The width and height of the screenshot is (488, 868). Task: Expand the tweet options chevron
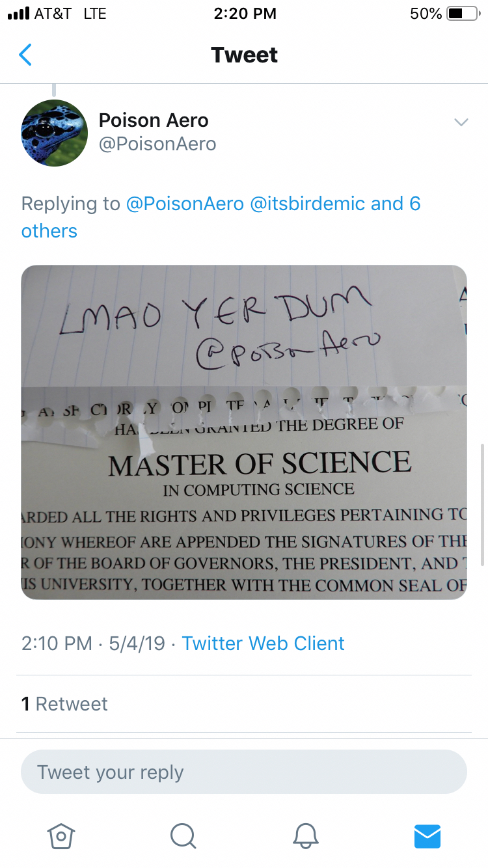[x=461, y=122]
